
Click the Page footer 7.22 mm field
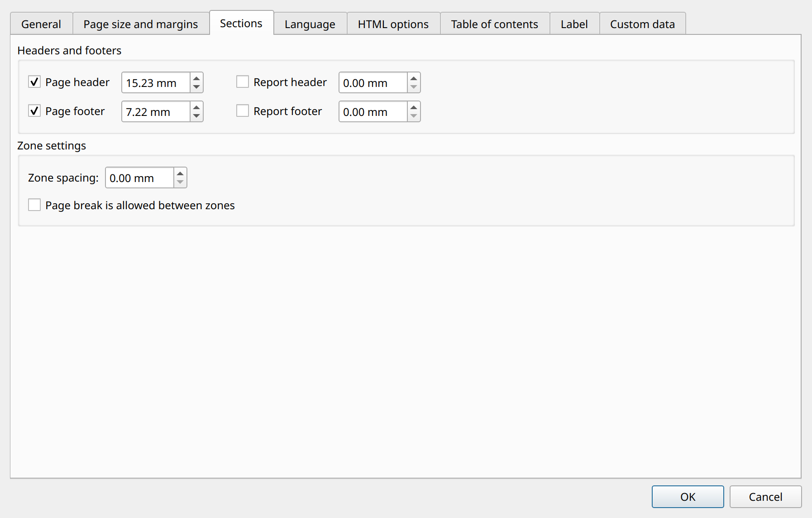click(x=156, y=112)
